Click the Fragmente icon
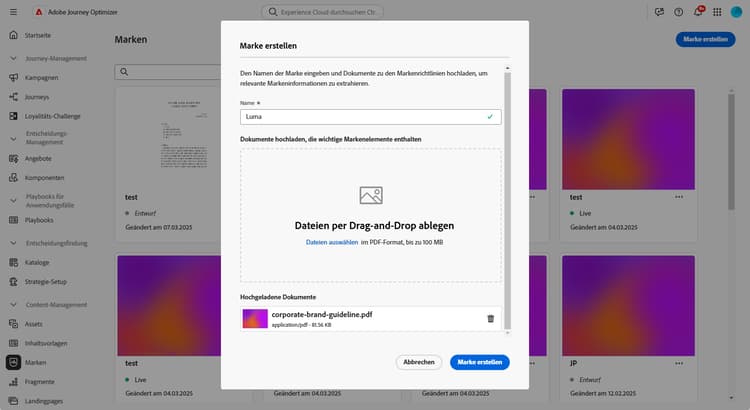750x410 pixels. [x=13, y=382]
